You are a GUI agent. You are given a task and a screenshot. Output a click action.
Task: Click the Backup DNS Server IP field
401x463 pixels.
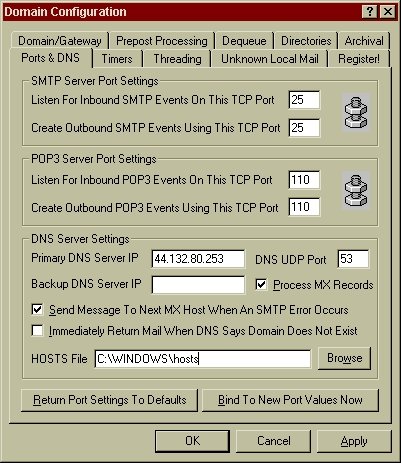[x=198, y=284]
